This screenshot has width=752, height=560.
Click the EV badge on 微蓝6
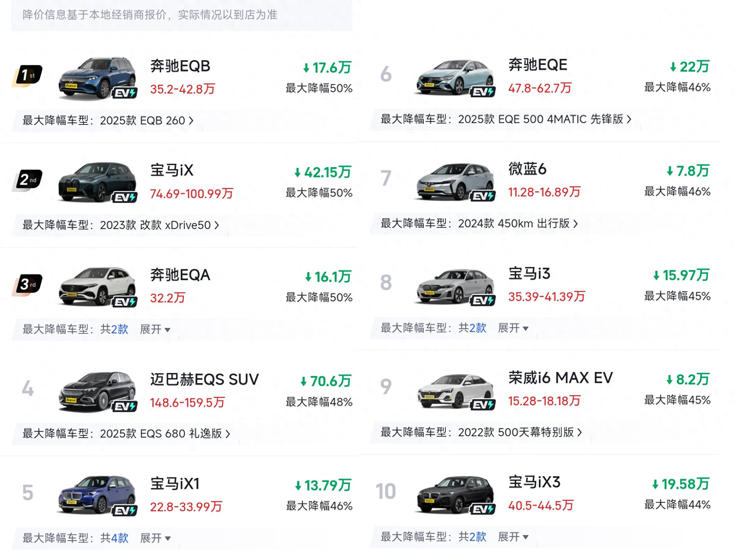483,196
